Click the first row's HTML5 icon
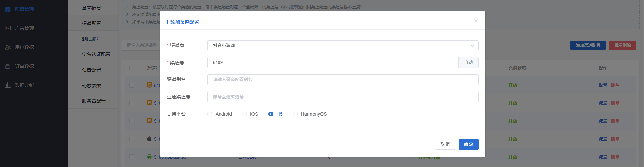The width and height of the screenshot is (644, 167). [149, 85]
